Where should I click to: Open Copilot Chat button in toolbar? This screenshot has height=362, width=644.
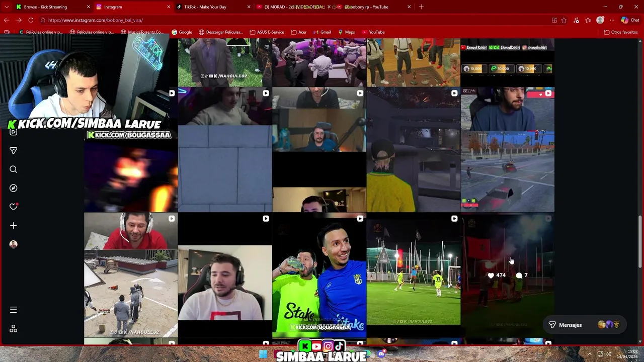(630, 20)
